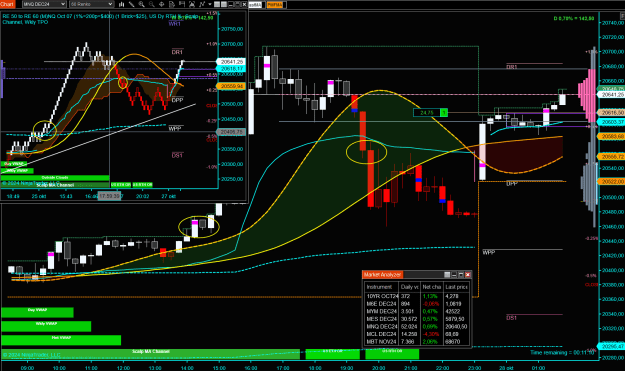Click the chart trader icon

point(182,4)
